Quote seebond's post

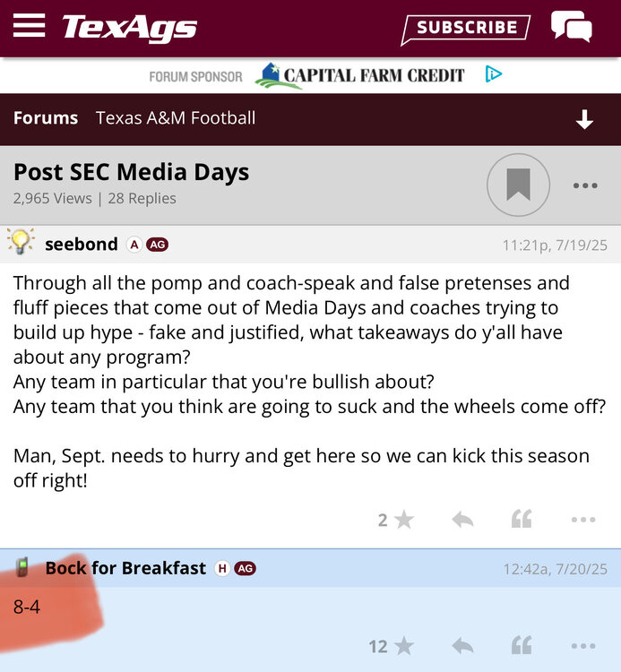point(522,520)
